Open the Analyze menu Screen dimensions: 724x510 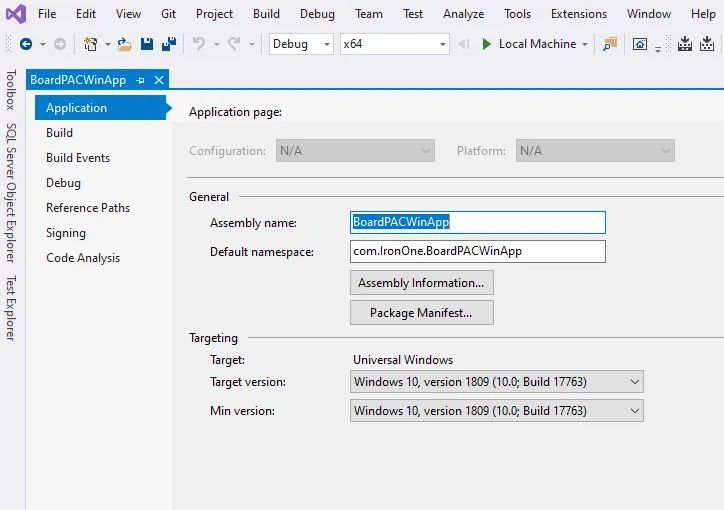click(464, 14)
